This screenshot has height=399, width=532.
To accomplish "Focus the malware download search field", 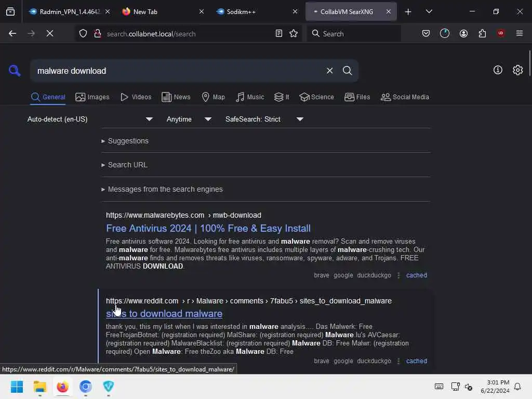I will coord(178,71).
